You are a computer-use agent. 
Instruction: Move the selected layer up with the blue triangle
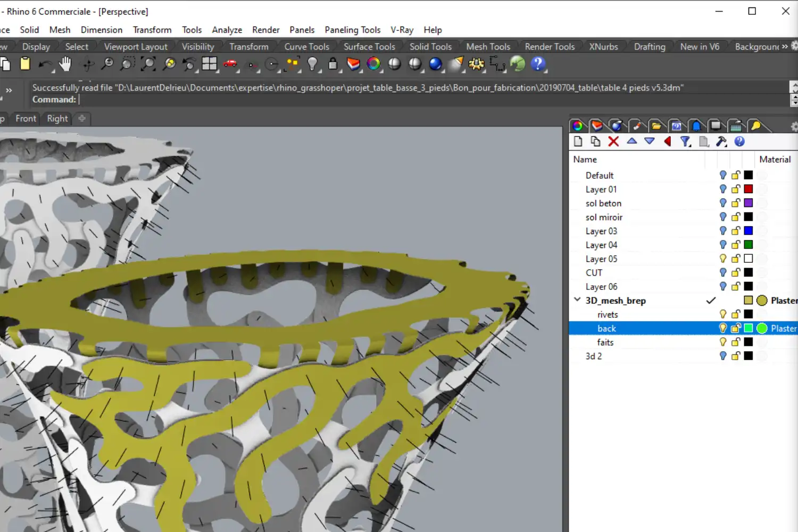point(631,142)
